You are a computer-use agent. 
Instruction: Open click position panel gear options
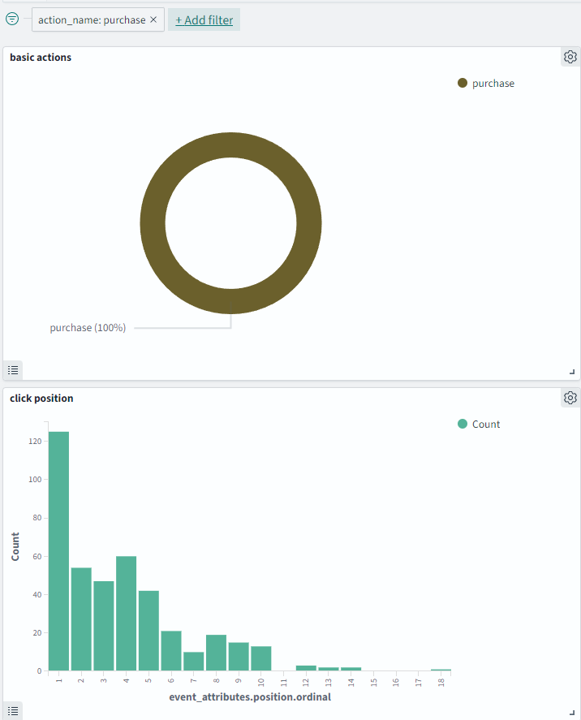[570, 398]
